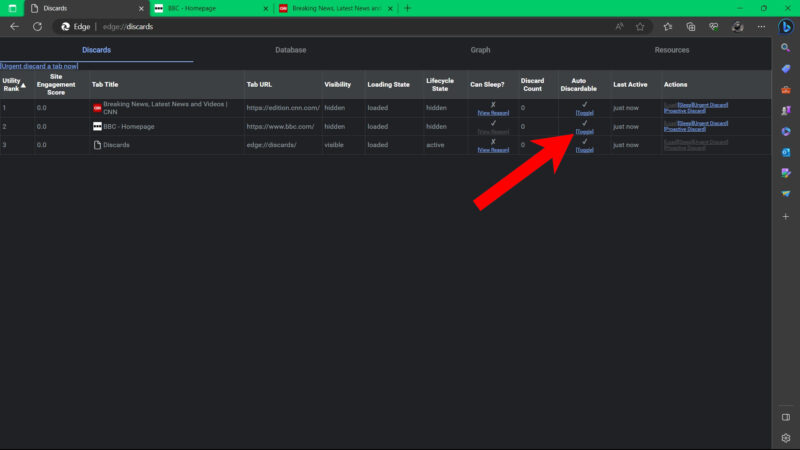800x450 pixels.
Task: Open the profile avatar icon
Action: pyautogui.click(x=738, y=27)
